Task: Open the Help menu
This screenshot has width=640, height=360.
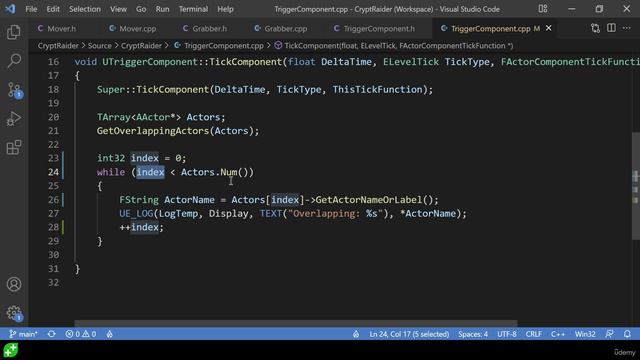Action: (225, 9)
